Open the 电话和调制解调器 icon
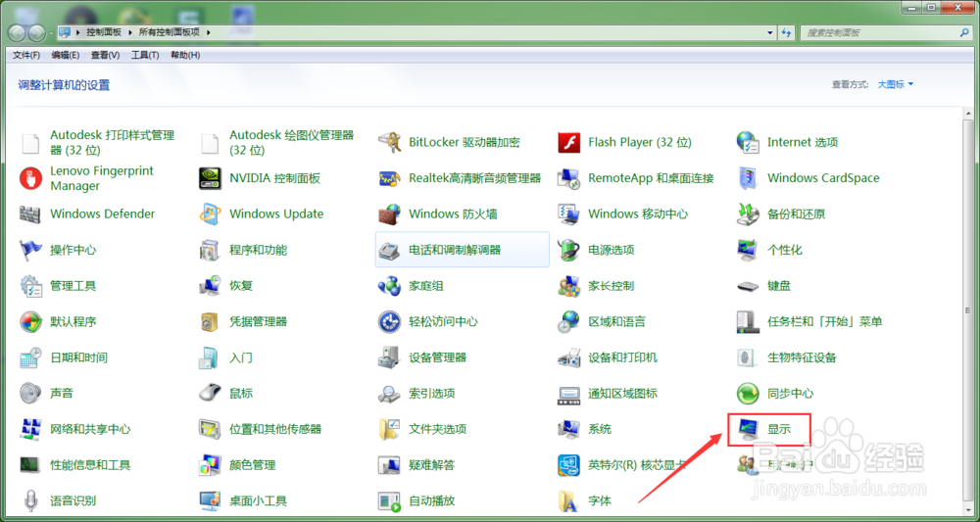The width and height of the screenshot is (980, 522). point(389,250)
